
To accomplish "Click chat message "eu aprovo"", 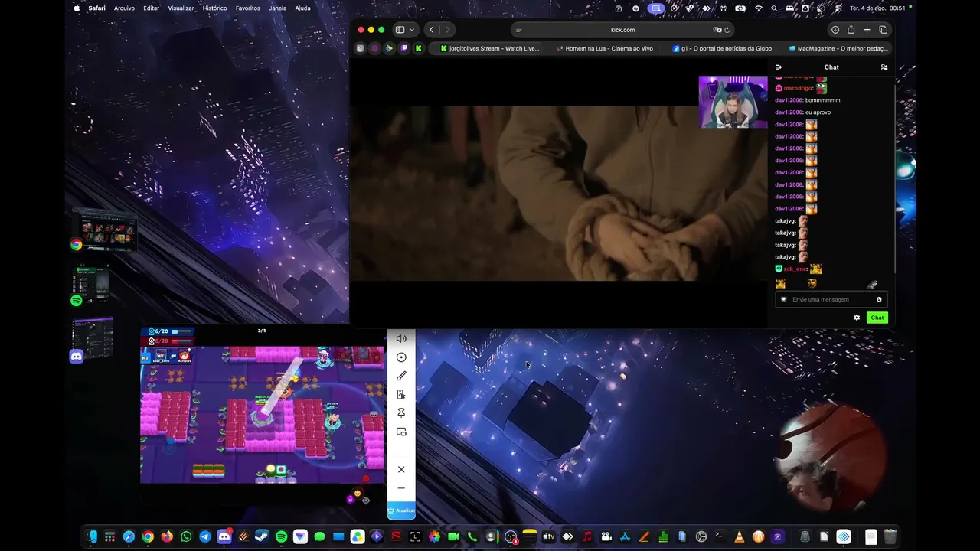I will click(818, 112).
